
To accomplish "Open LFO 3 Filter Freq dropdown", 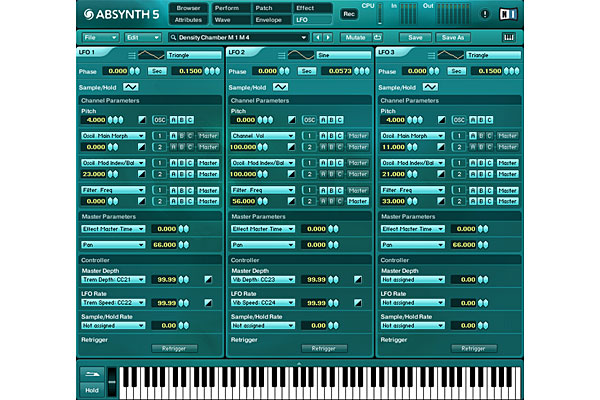I will [x=412, y=190].
